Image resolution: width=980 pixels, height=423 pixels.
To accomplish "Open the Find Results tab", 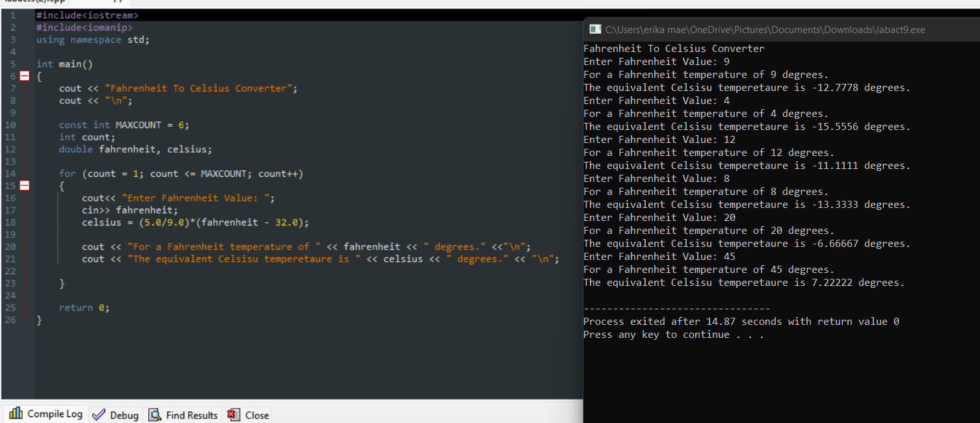I will [x=183, y=415].
